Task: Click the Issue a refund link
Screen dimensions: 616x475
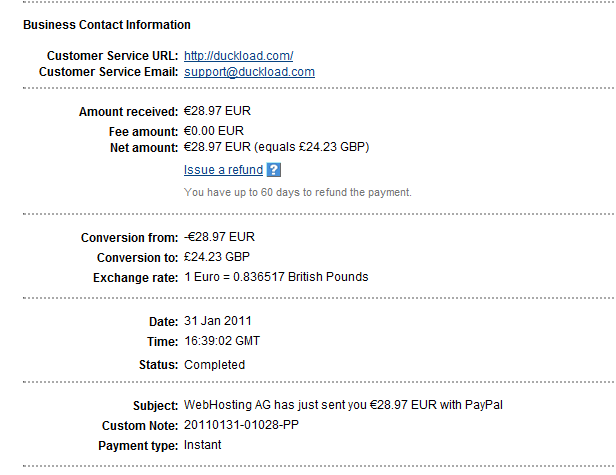Action: coord(223,170)
